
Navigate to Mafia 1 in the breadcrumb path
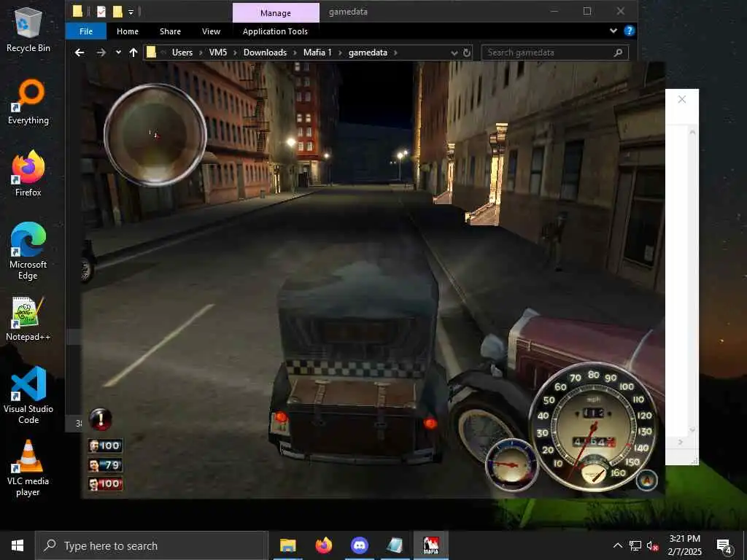coord(317,52)
